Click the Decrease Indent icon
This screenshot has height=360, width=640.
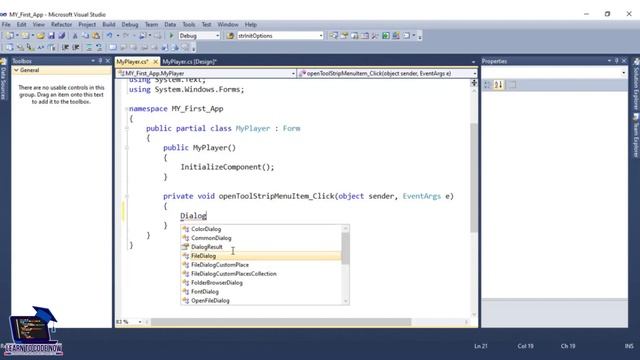coord(65,48)
